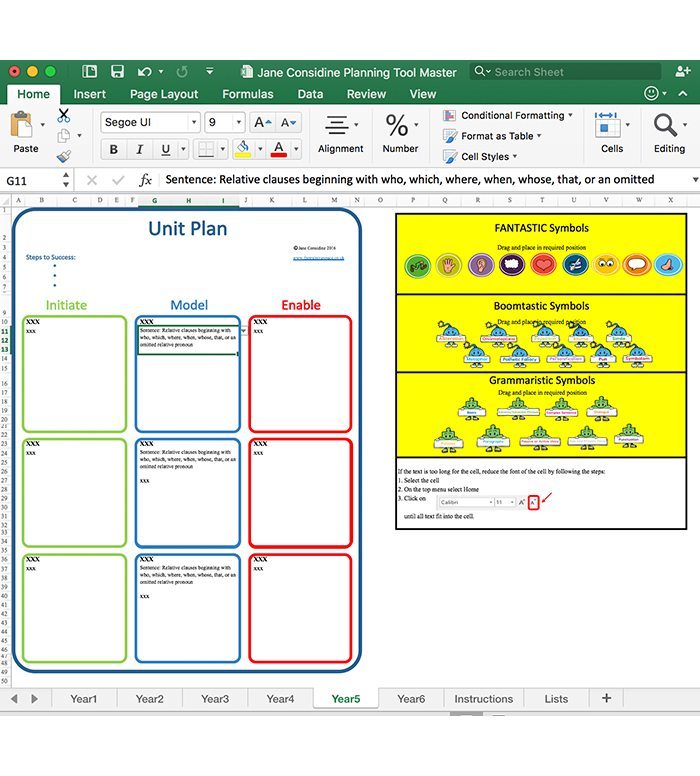Apply the red font color
The height and width of the screenshot is (776, 700).
pyautogui.click(x=279, y=149)
